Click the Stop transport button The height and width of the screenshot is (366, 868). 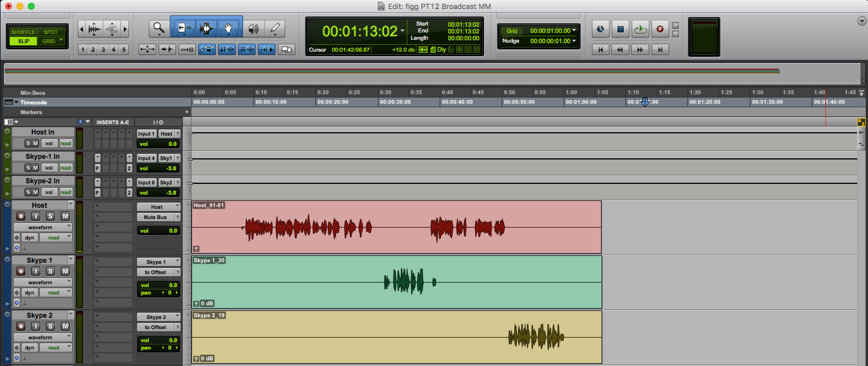point(620,29)
